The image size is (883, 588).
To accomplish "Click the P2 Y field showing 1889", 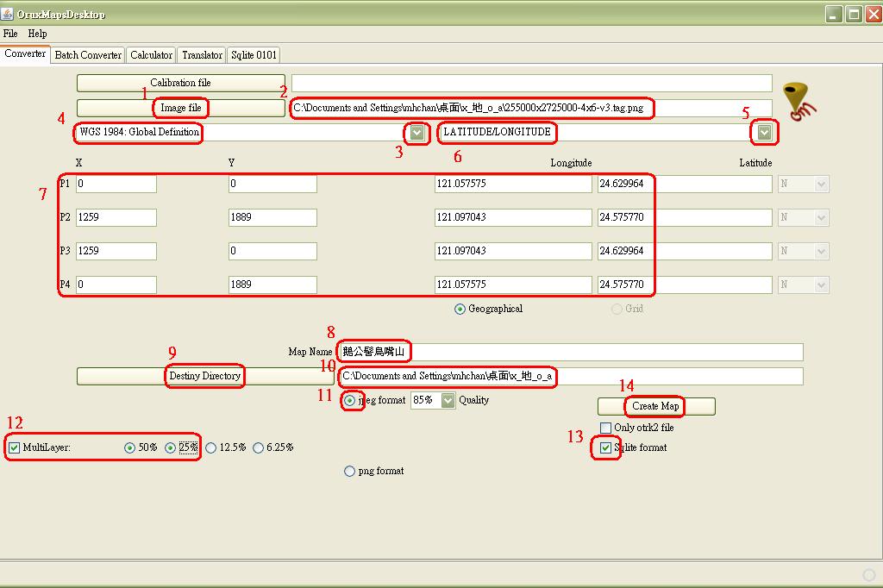I will coord(272,217).
